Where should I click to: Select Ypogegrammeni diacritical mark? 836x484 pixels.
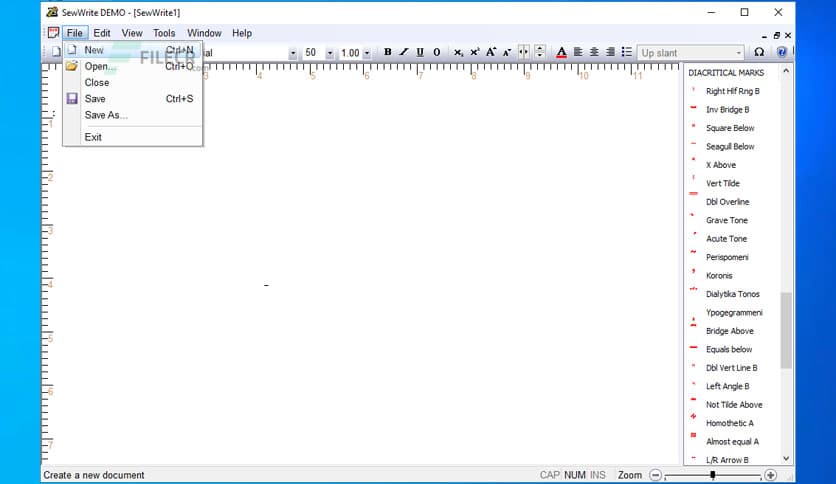(x=732, y=312)
